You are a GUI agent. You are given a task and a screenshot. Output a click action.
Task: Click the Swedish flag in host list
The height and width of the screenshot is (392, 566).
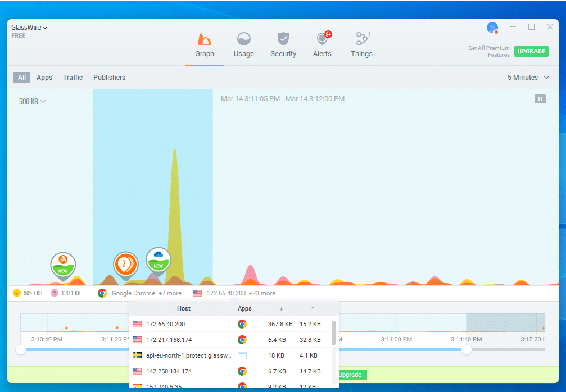click(x=137, y=355)
